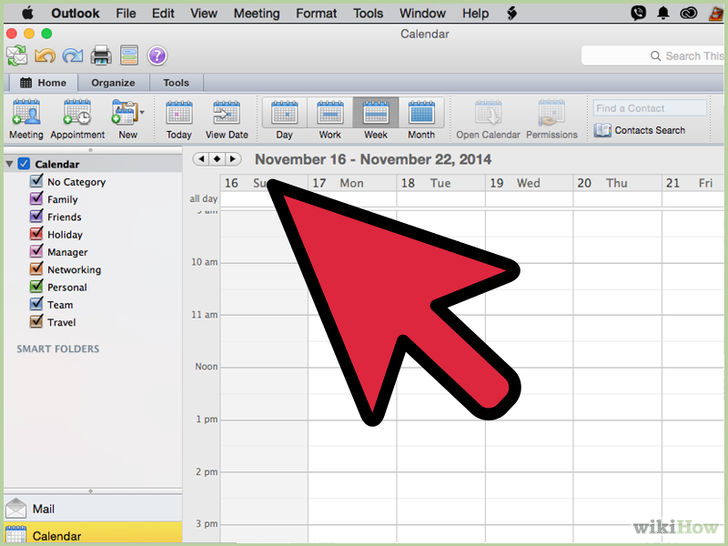Click the Undo arrow icon
The image size is (728, 546).
45,56
